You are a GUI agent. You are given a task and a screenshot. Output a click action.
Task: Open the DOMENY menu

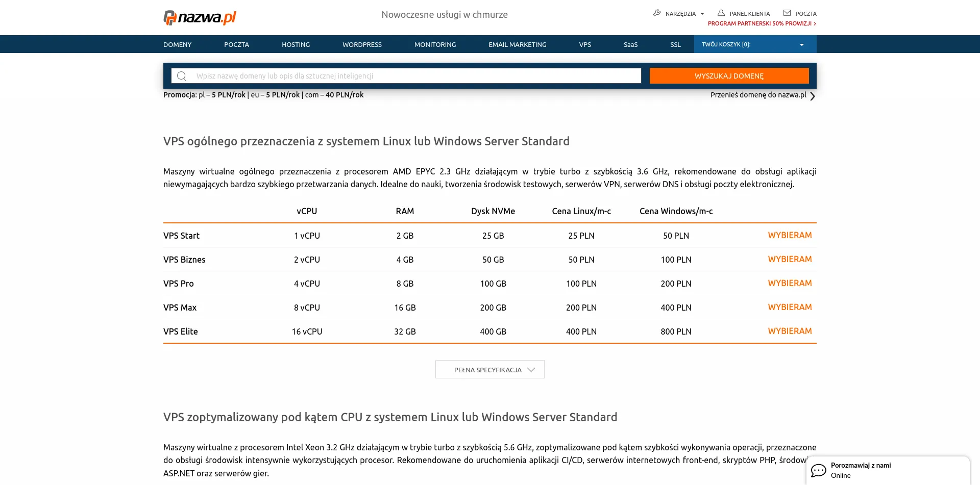tap(177, 44)
